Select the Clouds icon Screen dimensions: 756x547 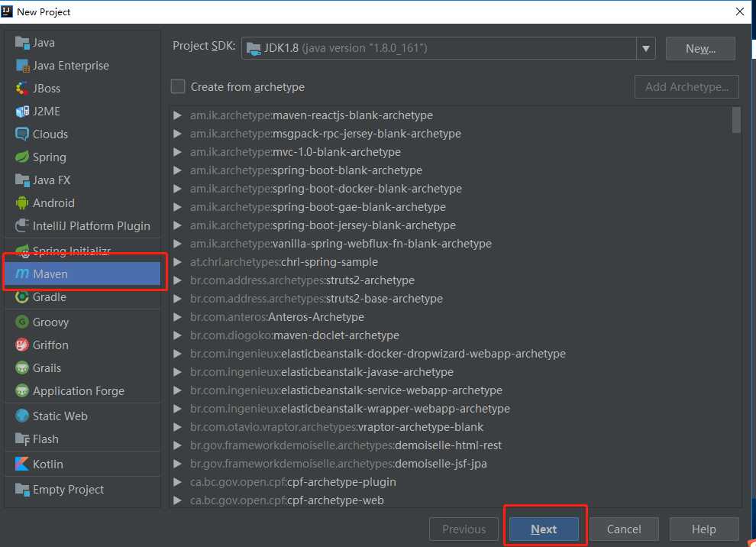pos(22,134)
